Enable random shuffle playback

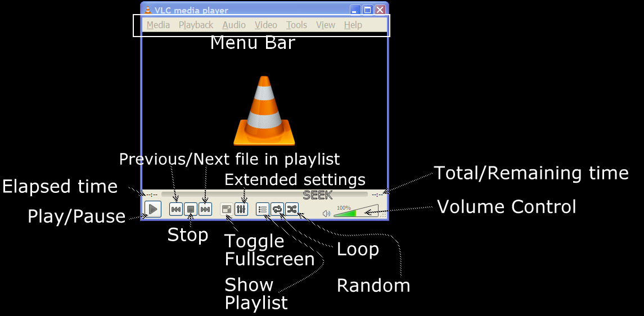292,209
